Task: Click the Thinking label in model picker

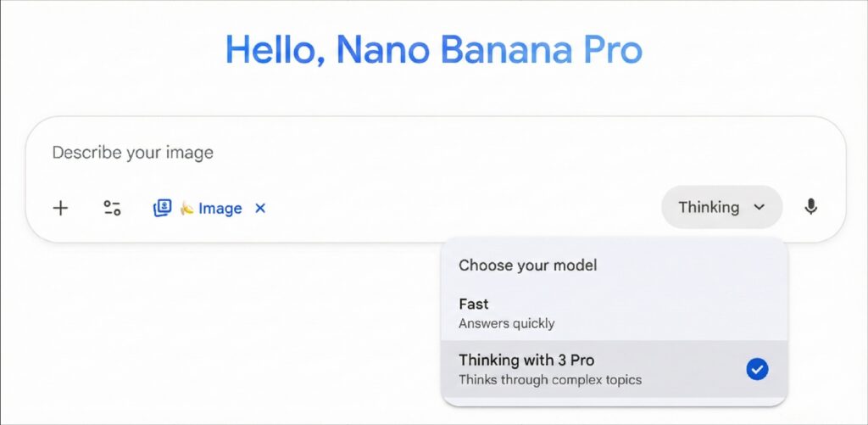Action: click(709, 207)
